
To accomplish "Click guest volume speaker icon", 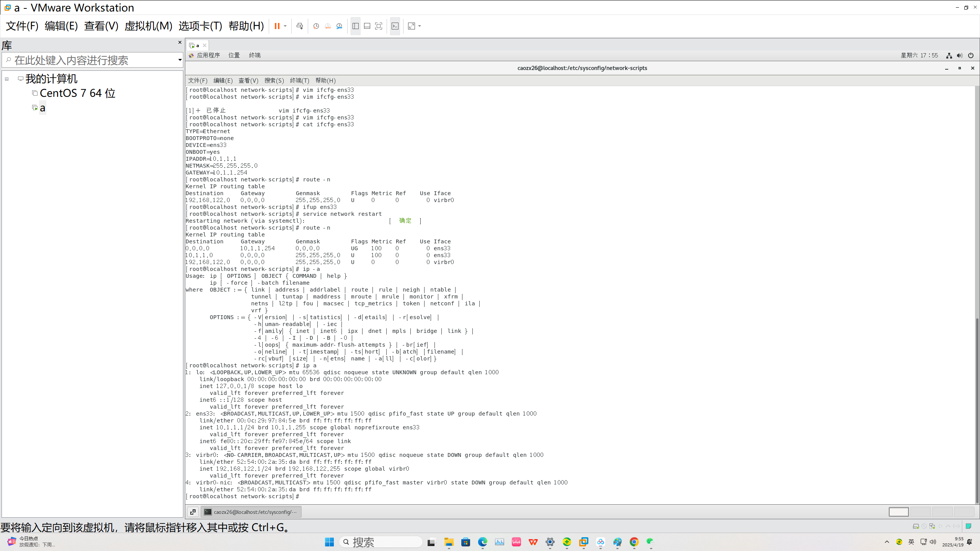I will click(x=959, y=55).
